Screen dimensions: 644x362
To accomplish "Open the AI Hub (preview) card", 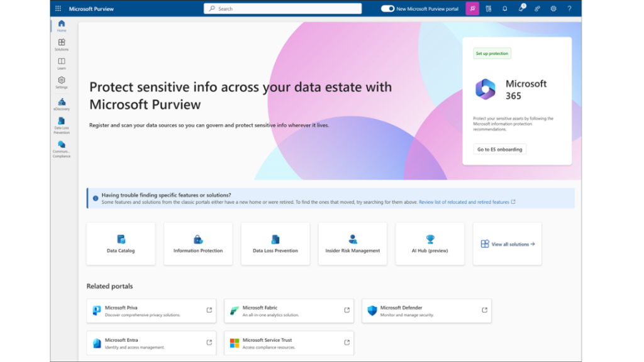I will (x=430, y=244).
